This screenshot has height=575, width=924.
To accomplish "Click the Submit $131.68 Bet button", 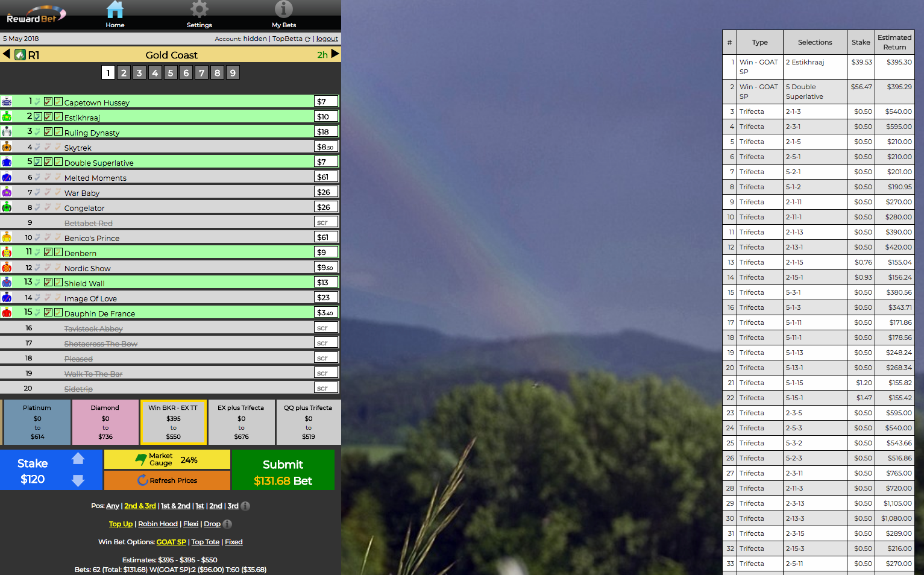I will point(283,470).
